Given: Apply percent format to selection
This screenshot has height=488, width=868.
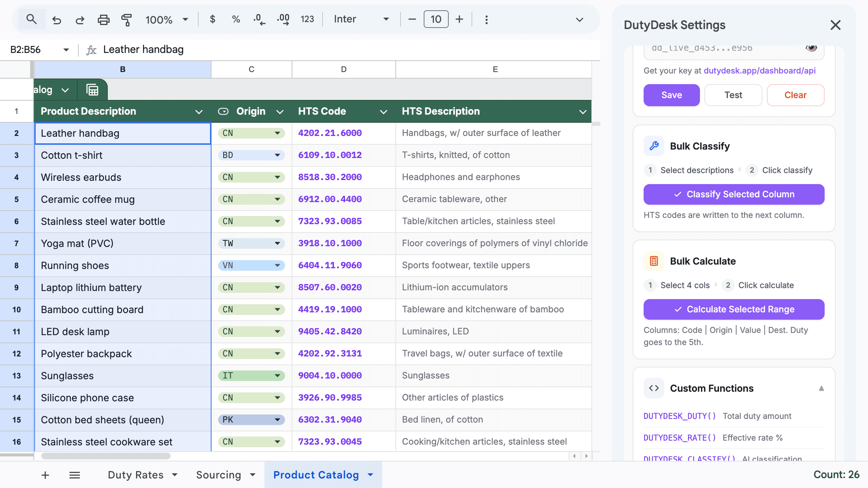Looking at the screenshot, I should pyautogui.click(x=236, y=19).
